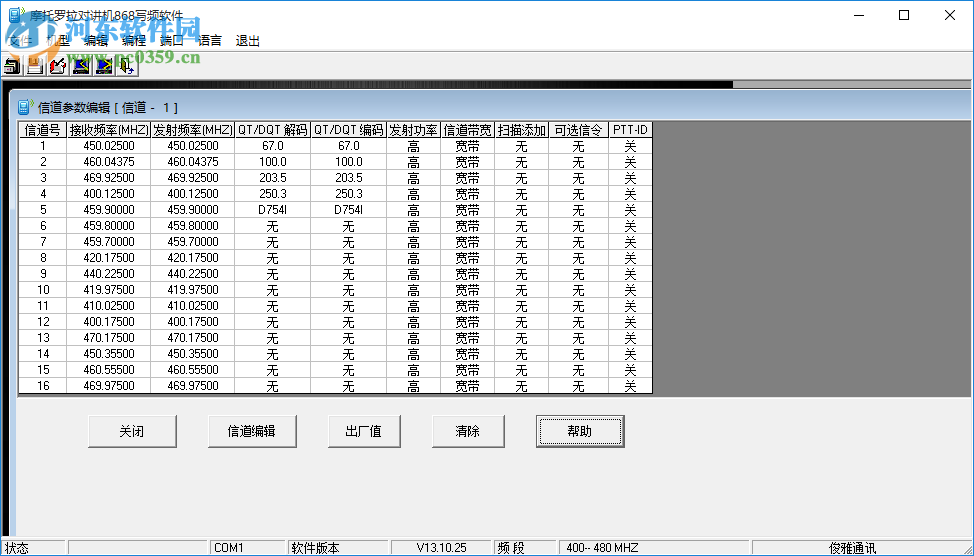
Task: Click the PTT-ID column header
Action: (630, 130)
